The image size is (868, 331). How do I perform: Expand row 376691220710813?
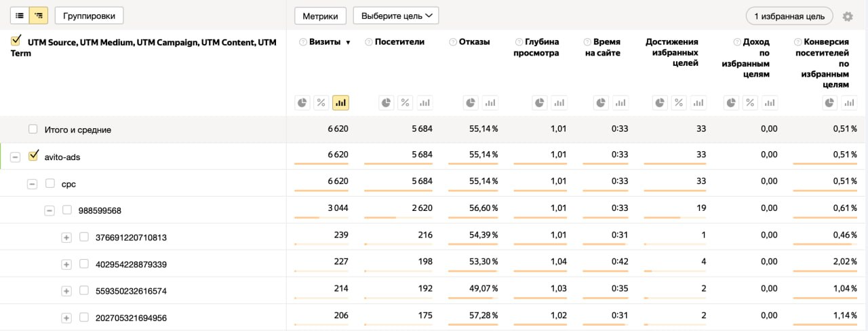click(66, 237)
